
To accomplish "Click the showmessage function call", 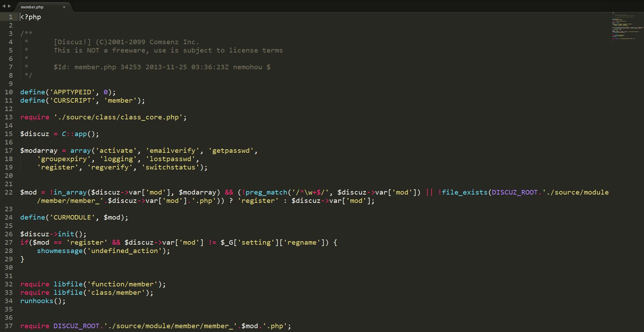I will click(x=60, y=251).
